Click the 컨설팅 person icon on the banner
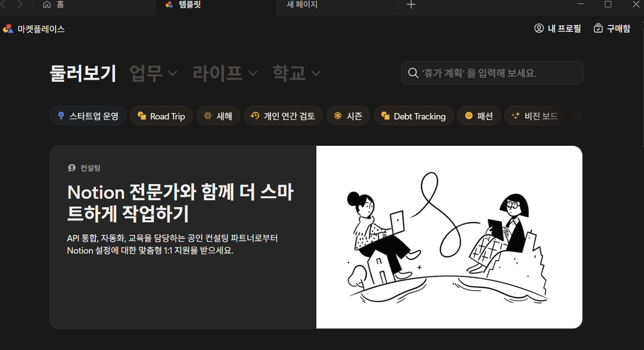This screenshot has height=350, width=644. pyautogui.click(x=71, y=167)
